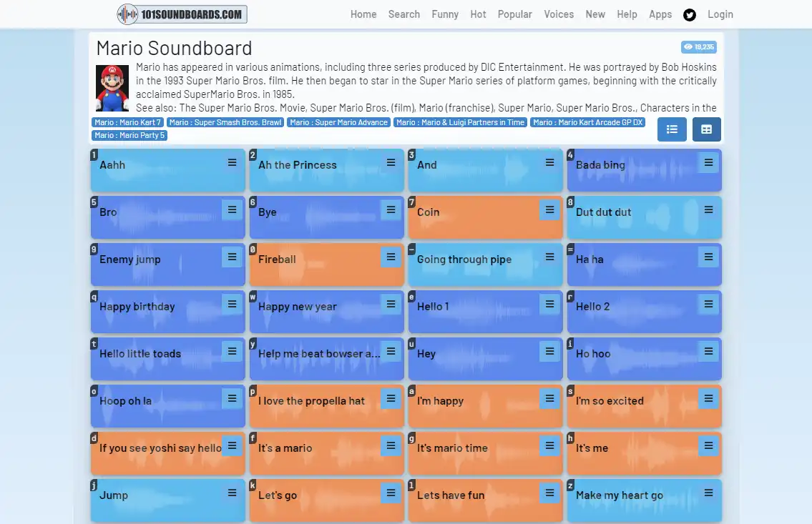Image resolution: width=812 pixels, height=524 pixels.
Task: Open options menu for Bye sound
Action: 391,209
